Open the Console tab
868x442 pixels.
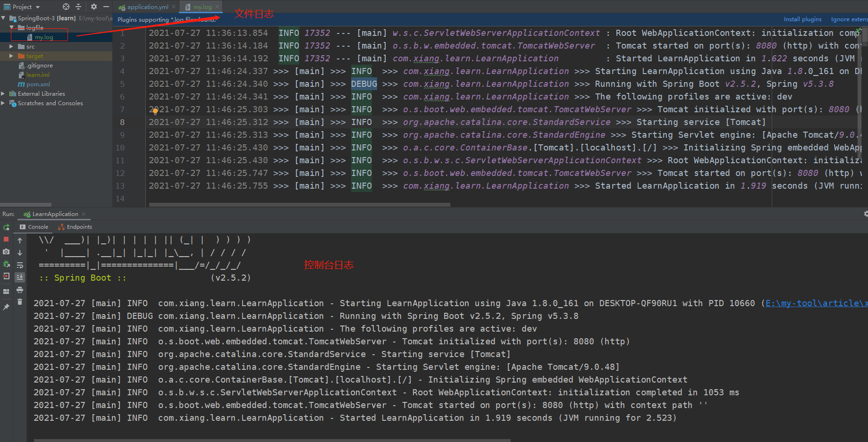pos(34,227)
